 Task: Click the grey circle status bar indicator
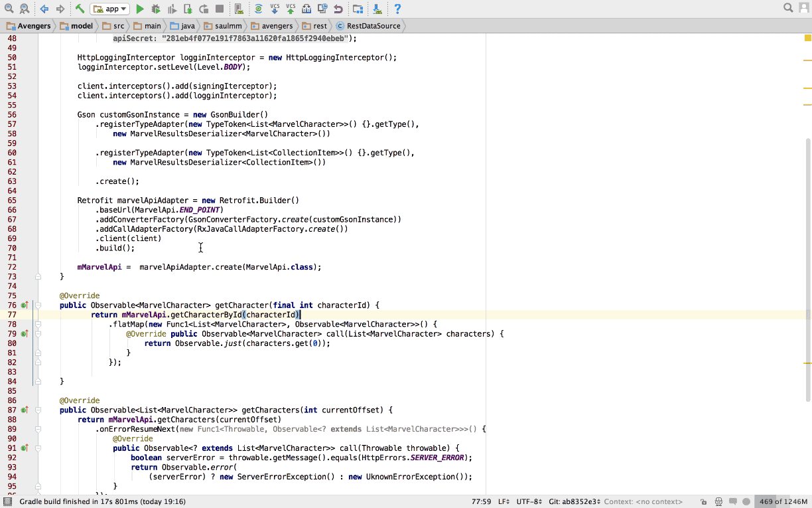747,501
